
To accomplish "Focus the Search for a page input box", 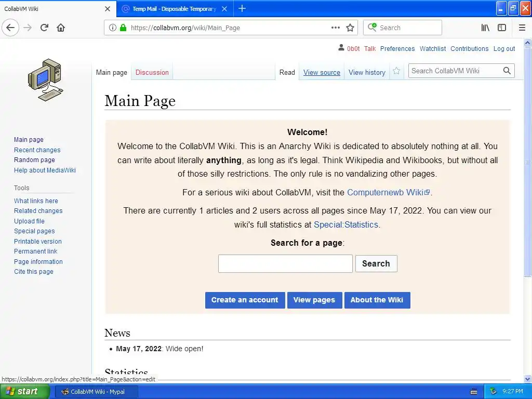I will tap(285, 263).
